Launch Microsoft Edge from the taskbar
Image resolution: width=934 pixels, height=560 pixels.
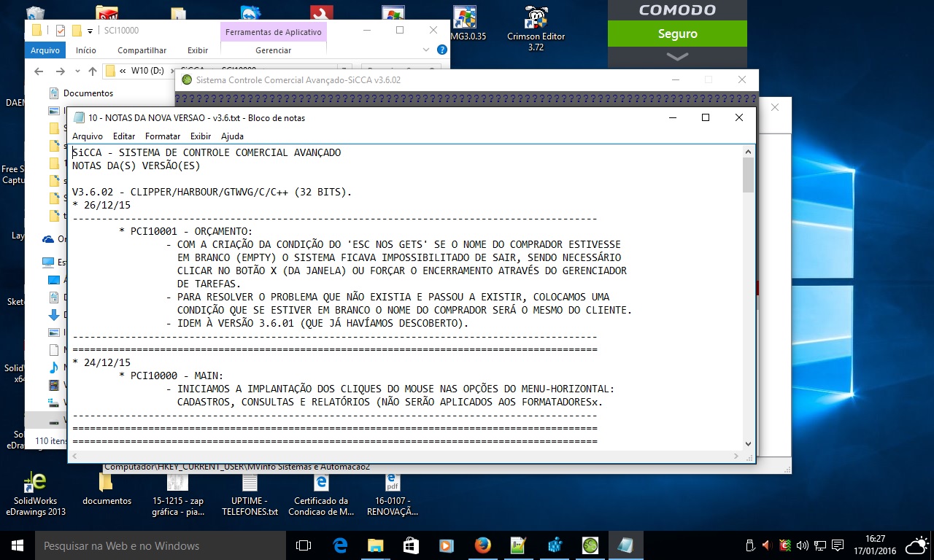pyautogui.click(x=340, y=545)
